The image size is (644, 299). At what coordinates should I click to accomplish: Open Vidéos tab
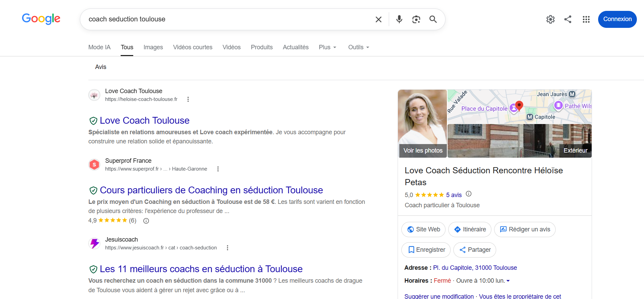click(231, 47)
